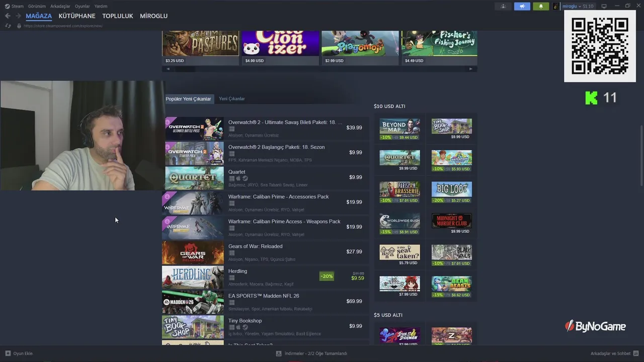
Task: Open Warframe: Caliban Prime - Accessories Pack
Action: coord(265,203)
